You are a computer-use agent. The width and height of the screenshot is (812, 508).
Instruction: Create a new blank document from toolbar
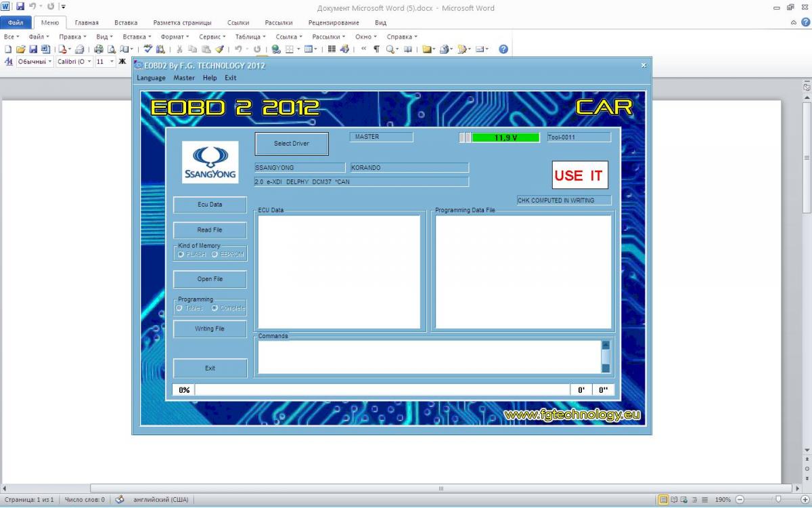point(8,49)
